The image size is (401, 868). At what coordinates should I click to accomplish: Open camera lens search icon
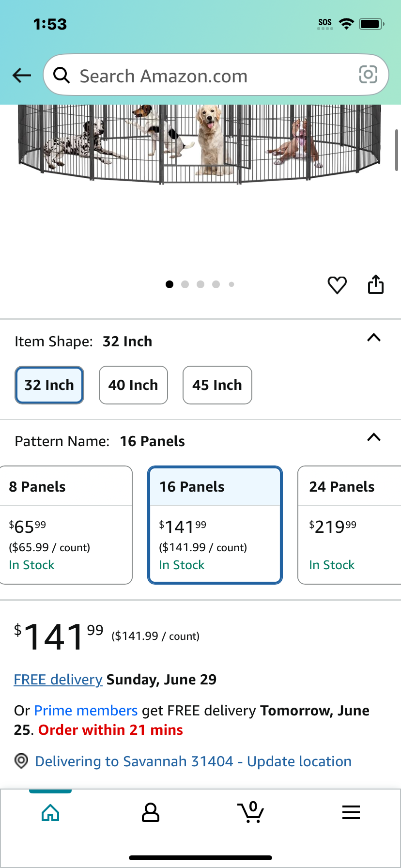368,75
